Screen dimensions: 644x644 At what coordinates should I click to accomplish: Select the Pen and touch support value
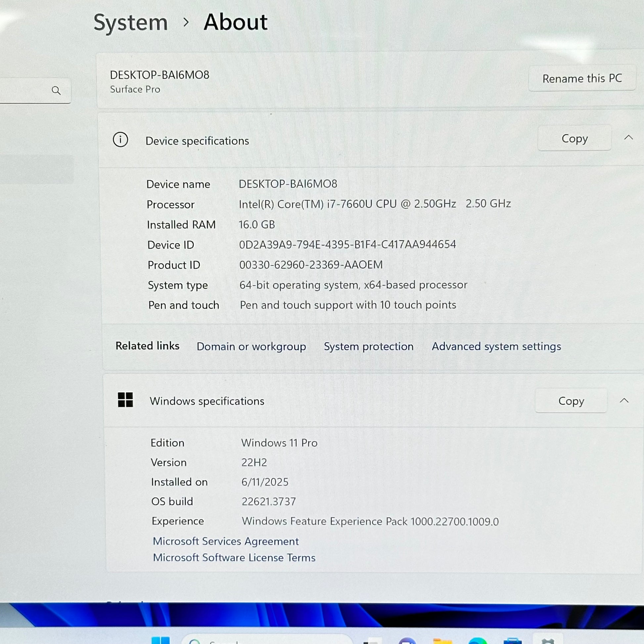(x=348, y=305)
